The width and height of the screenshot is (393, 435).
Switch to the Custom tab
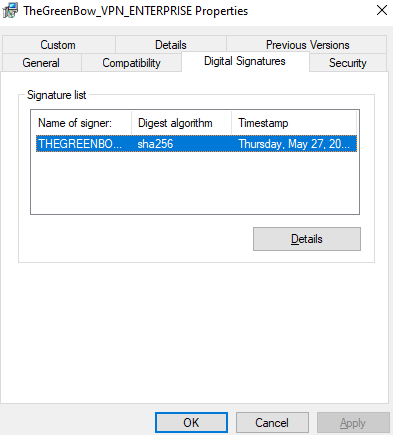[x=58, y=45]
